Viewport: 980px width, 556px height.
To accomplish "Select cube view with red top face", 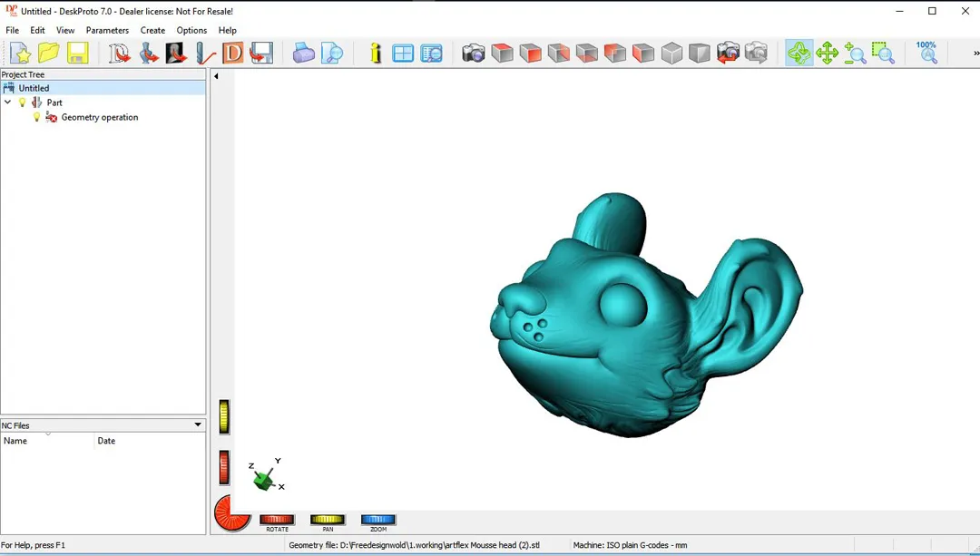I will pos(502,54).
